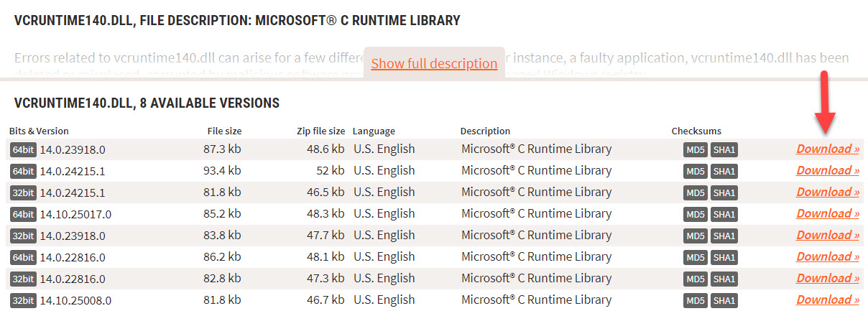
Task: Show MD5 checksum for 64bit 14.0.24215.1
Action: tap(696, 172)
